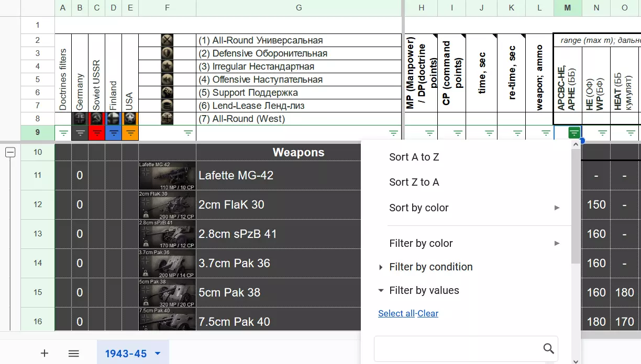The width and height of the screenshot is (641, 364).
Task: Open the column G filter icon
Action: click(x=394, y=133)
